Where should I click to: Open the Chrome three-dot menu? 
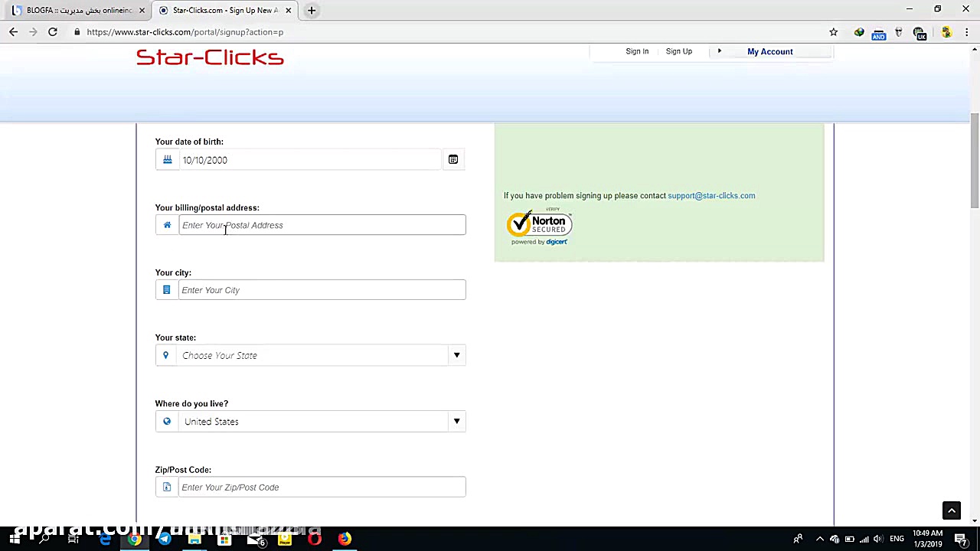pyautogui.click(x=966, y=32)
